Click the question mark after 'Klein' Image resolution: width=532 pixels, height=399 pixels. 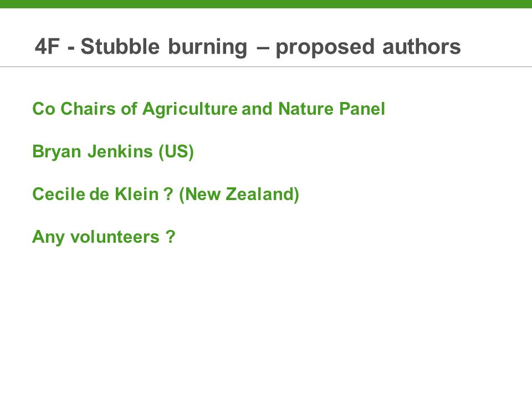(168, 195)
